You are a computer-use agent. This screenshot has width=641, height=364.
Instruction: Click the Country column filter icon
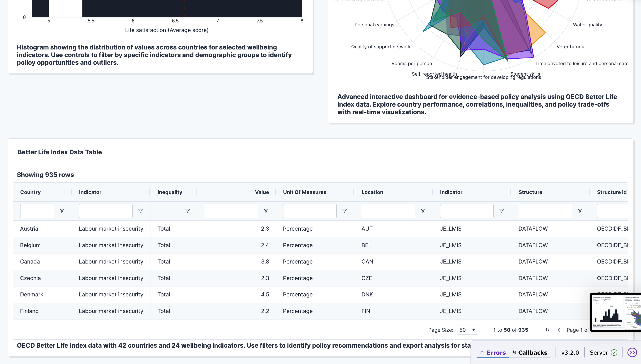click(62, 211)
